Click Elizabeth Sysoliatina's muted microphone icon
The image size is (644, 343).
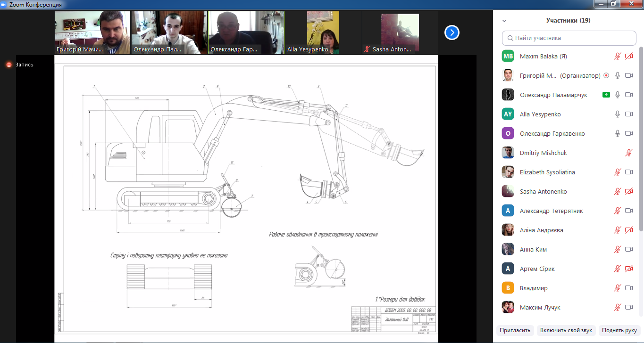click(617, 172)
